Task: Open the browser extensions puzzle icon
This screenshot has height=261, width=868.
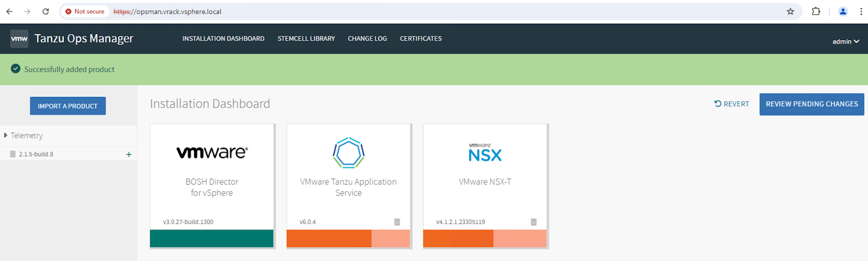Action: click(x=816, y=11)
